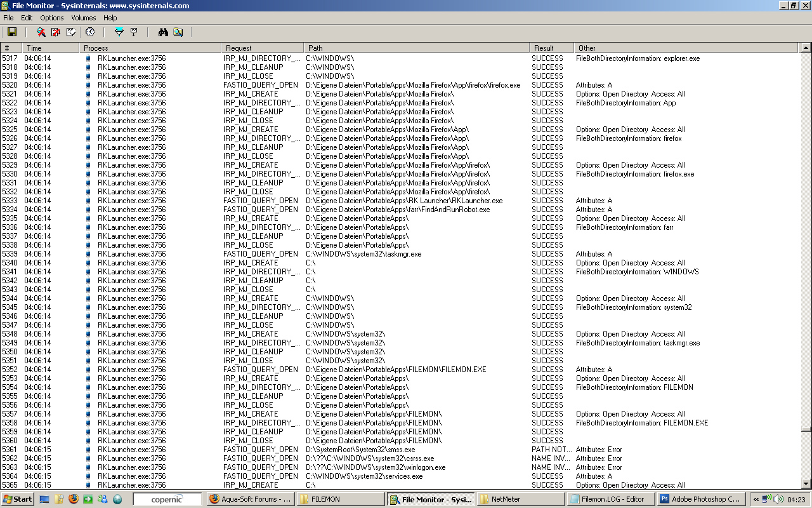
Task: Toggle the clock time format toolbar icon
Action: pyautogui.click(x=90, y=32)
